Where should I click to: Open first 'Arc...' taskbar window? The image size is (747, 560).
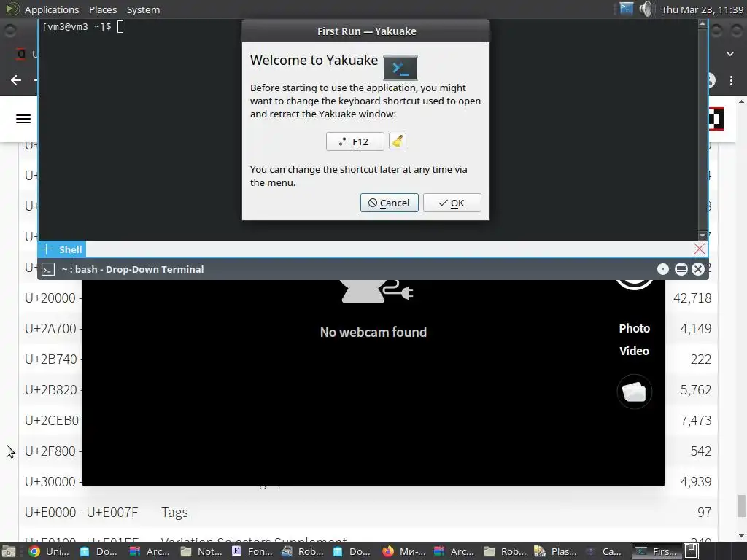pyautogui.click(x=150, y=551)
